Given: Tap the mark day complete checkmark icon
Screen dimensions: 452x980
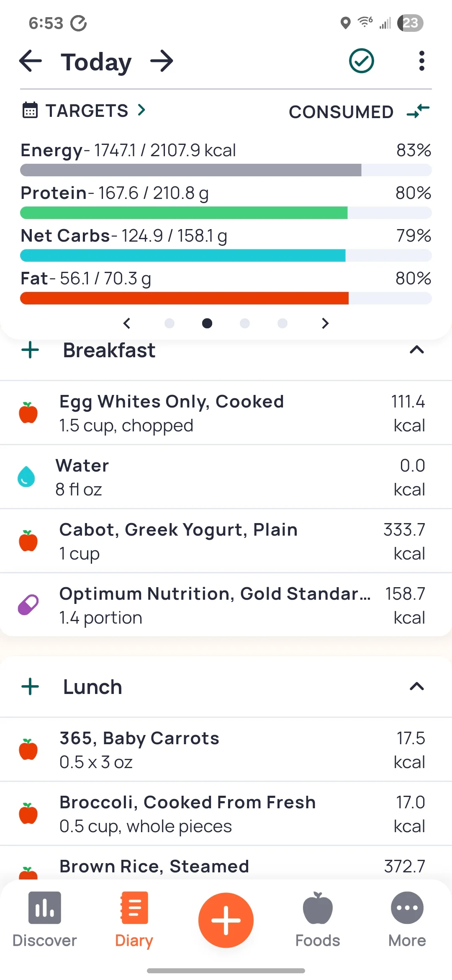Looking at the screenshot, I should [x=361, y=61].
